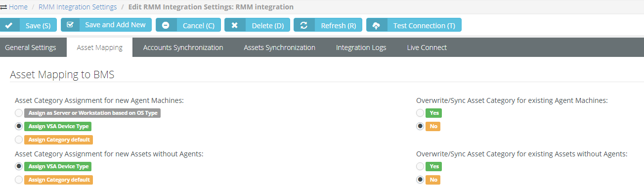Select Assign Category default for Assets without Agents
The height and width of the screenshot is (193, 644).
(x=19, y=180)
